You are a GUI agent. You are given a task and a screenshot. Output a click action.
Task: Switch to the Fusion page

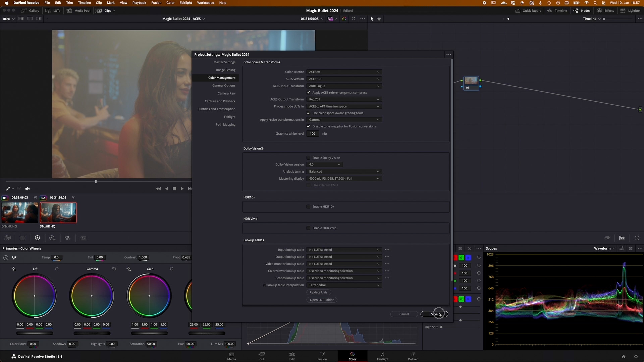[x=322, y=356]
